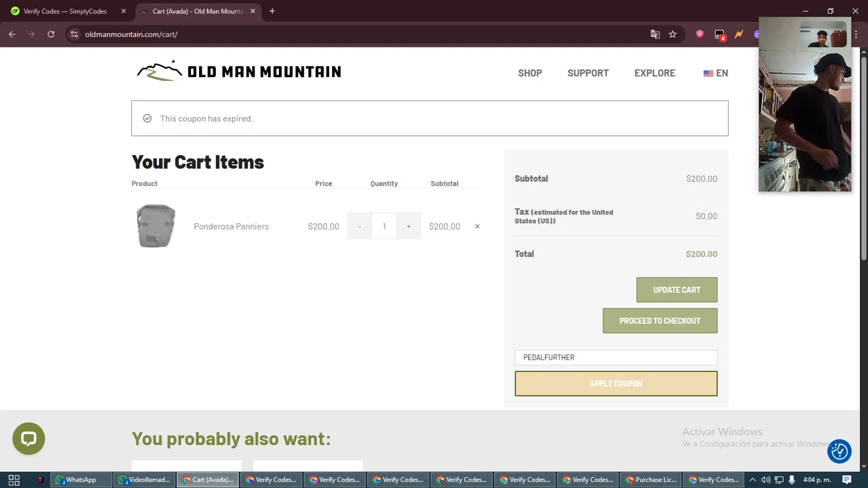Click the quantity input field
868x488 pixels.
click(x=384, y=226)
